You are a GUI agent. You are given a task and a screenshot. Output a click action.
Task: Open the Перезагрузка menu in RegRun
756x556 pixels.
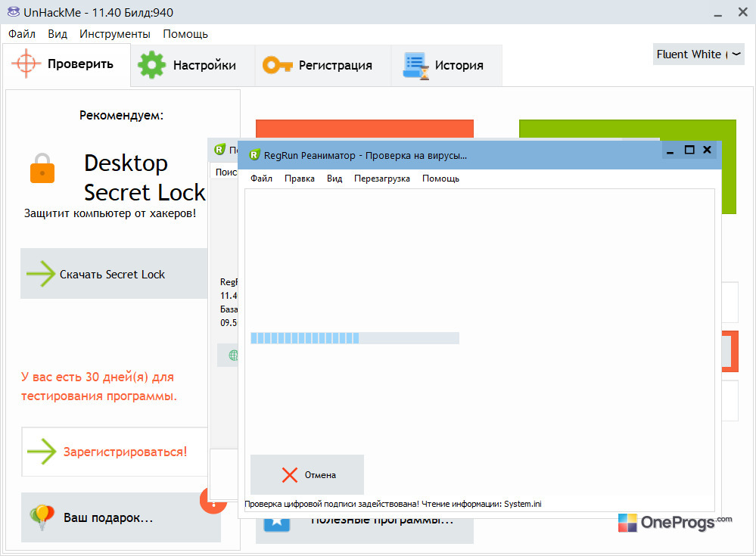click(382, 179)
